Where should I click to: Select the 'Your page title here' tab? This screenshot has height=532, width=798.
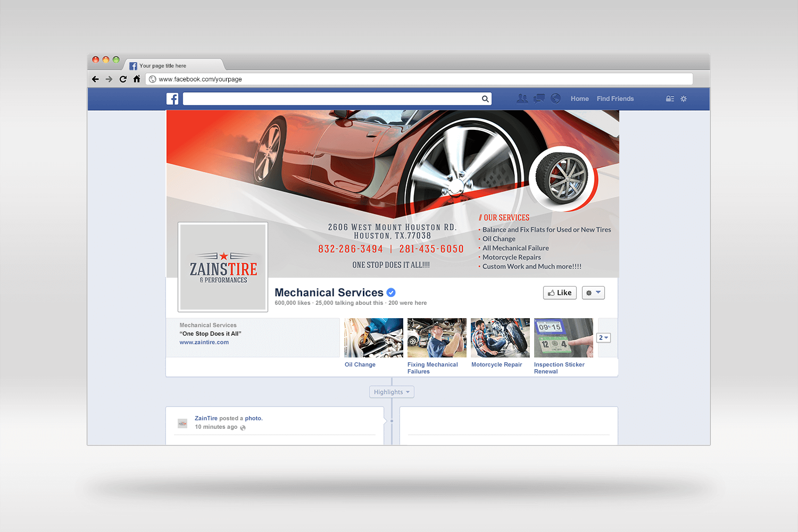(x=174, y=65)
